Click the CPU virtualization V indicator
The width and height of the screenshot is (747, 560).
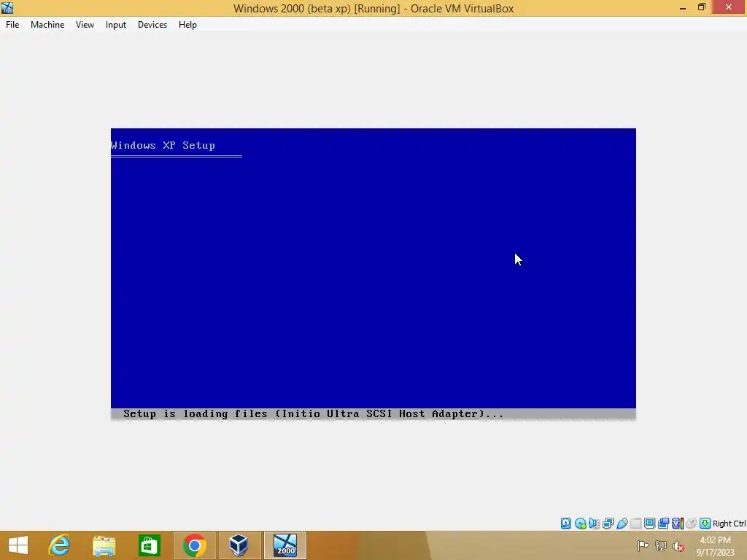tap(678, 524)
